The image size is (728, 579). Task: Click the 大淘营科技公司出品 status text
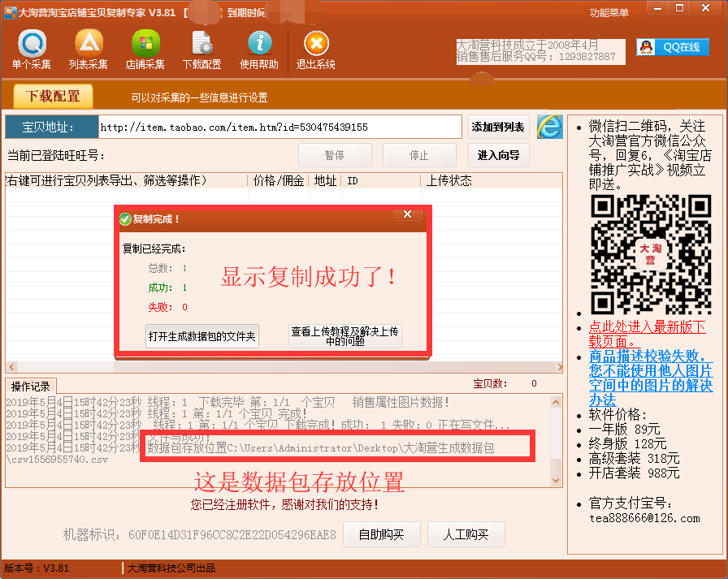click(171, 568)
